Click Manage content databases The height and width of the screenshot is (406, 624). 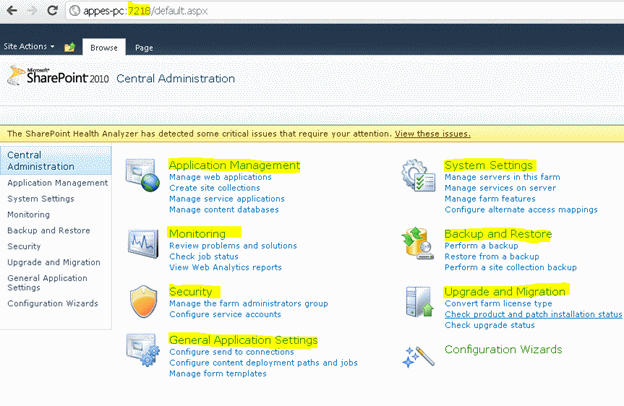click(224, 210)
